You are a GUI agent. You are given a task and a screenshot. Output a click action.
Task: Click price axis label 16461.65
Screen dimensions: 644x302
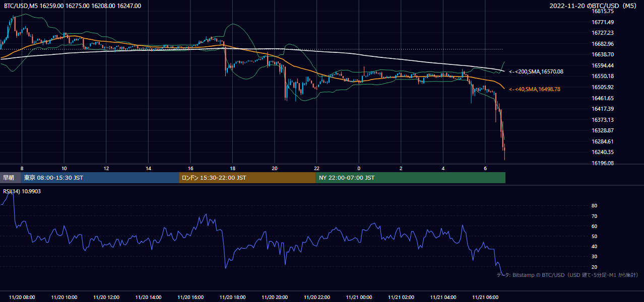(602, 98)
